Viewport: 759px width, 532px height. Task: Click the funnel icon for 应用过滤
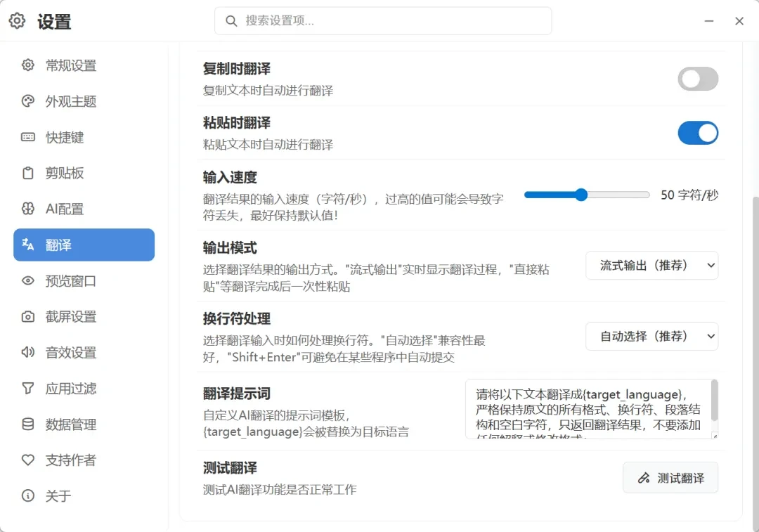click(28, 388)
